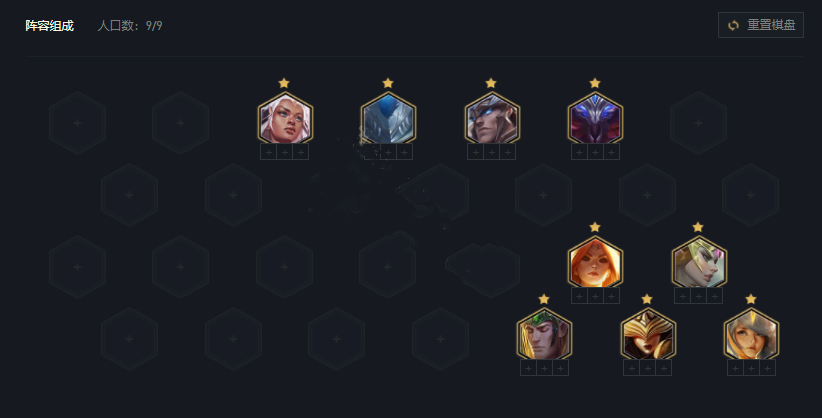
Task: Click the reset icon beside 重置棋盘
Action: [x=733, y=25]
